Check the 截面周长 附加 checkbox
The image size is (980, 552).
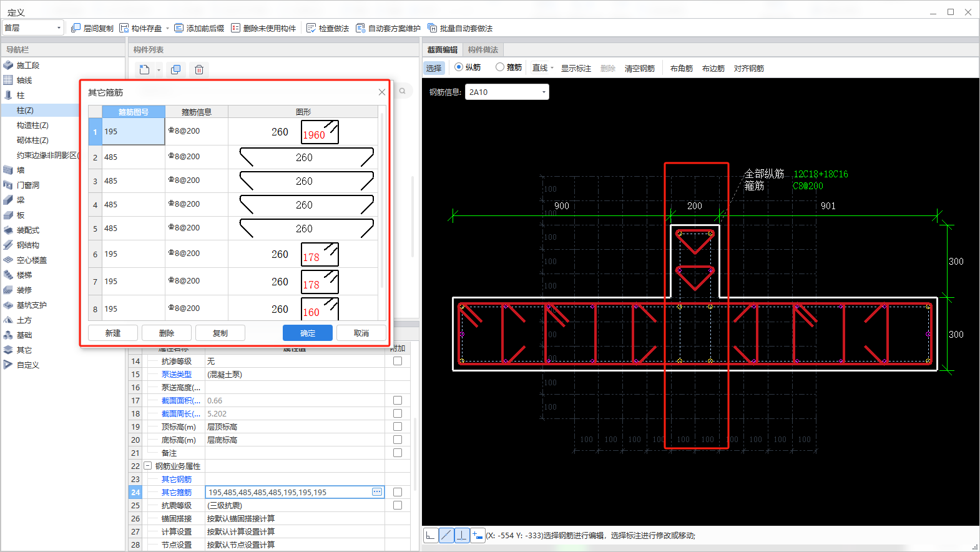pyautogui.click(x=398, y=413)
